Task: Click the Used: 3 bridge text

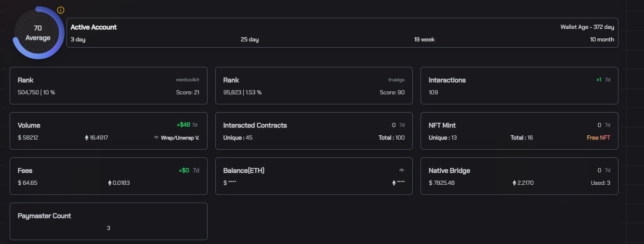Action: point(601,183)
